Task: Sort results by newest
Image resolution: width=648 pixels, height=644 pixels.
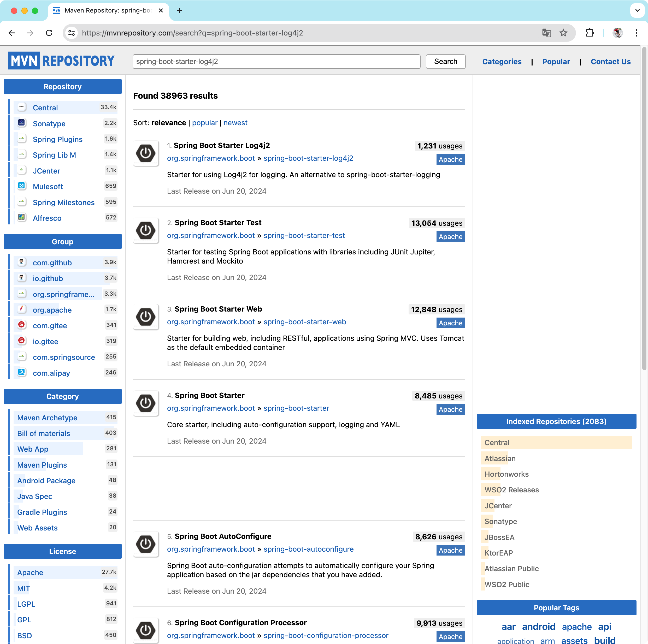Action: (235, 123)
